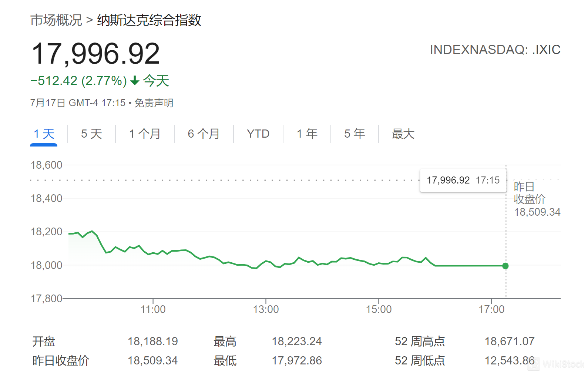Click the 52 周高点 value 18,671.07

pos(509,341)
